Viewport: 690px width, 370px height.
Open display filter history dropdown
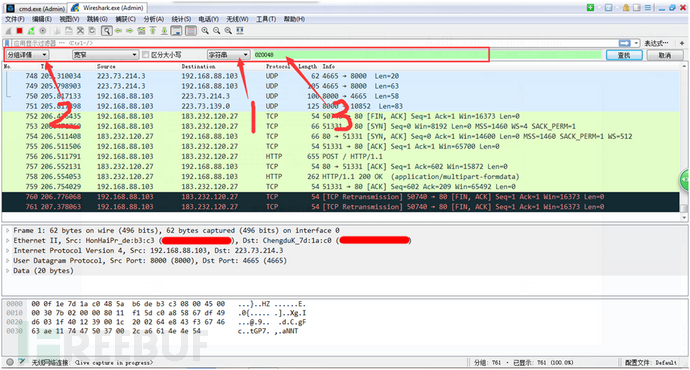[x=636, y=43]
